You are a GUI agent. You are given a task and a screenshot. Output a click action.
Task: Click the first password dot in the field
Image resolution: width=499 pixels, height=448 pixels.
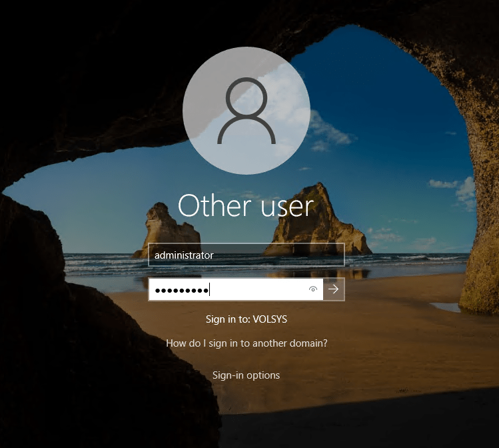(x=157, y=290)
